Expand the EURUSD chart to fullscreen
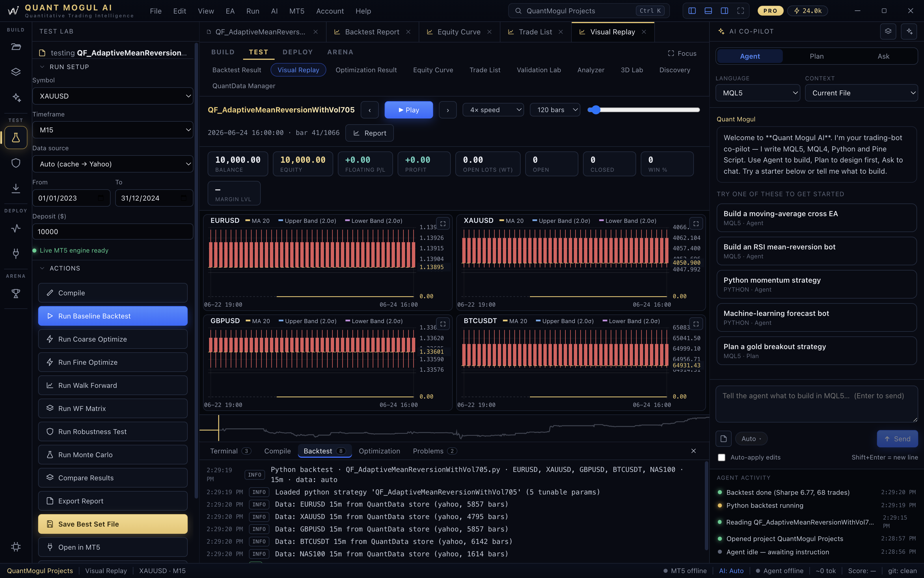 443,224
